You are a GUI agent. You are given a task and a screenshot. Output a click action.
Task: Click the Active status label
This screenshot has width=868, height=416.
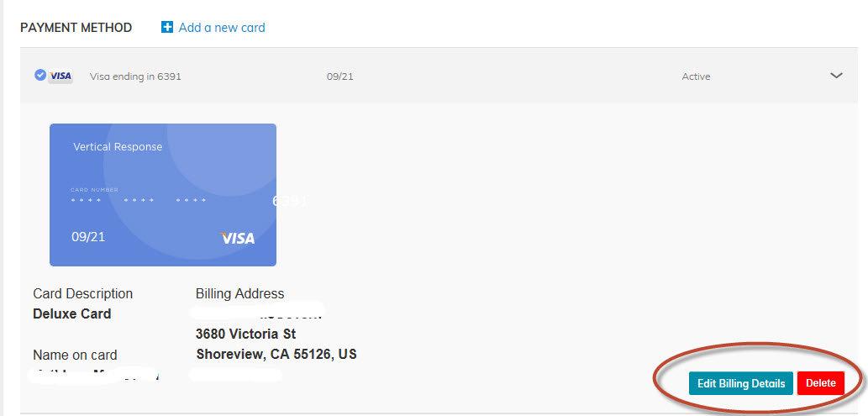pyautogui.click(x=696, y=76)
